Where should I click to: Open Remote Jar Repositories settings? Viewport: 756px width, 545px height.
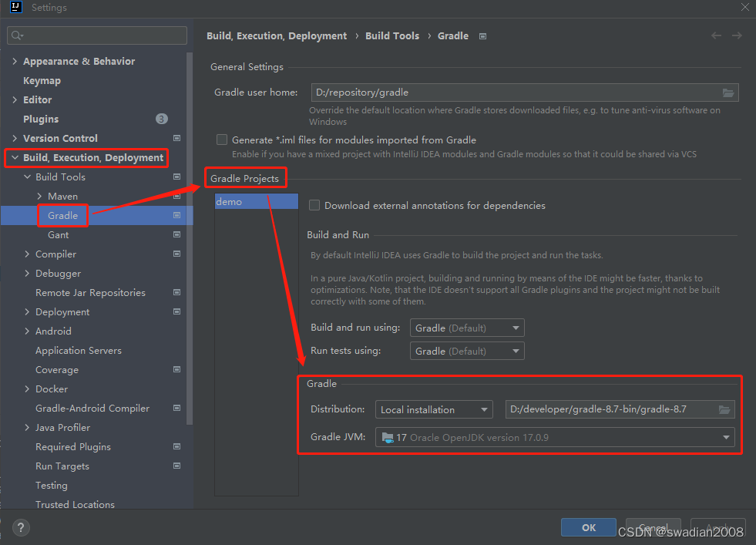point(91,293)
